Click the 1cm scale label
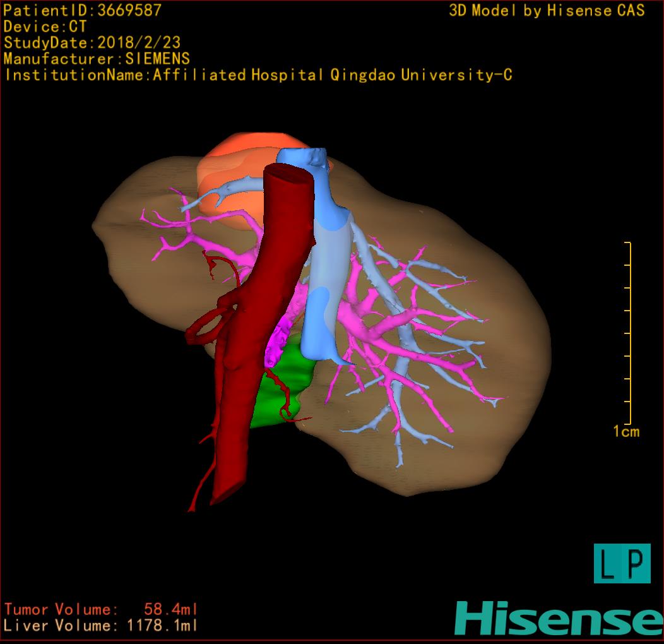The height and width of the screenshot is (644, 664). (626, 432)
